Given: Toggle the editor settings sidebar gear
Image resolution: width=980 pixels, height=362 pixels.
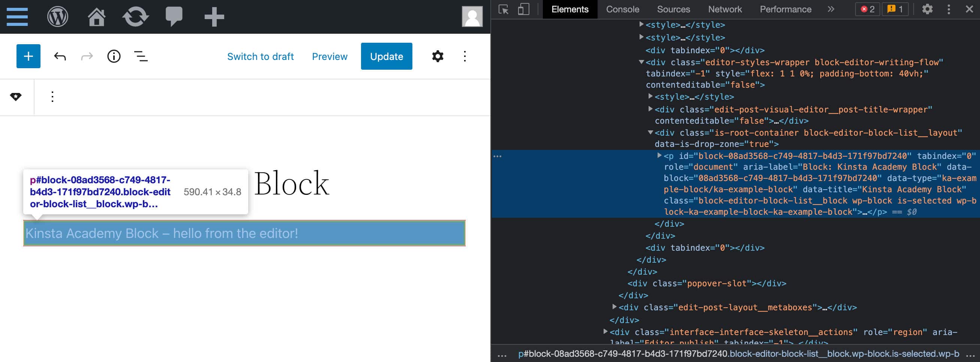Looking at the screenshot, I should point(438,56).
